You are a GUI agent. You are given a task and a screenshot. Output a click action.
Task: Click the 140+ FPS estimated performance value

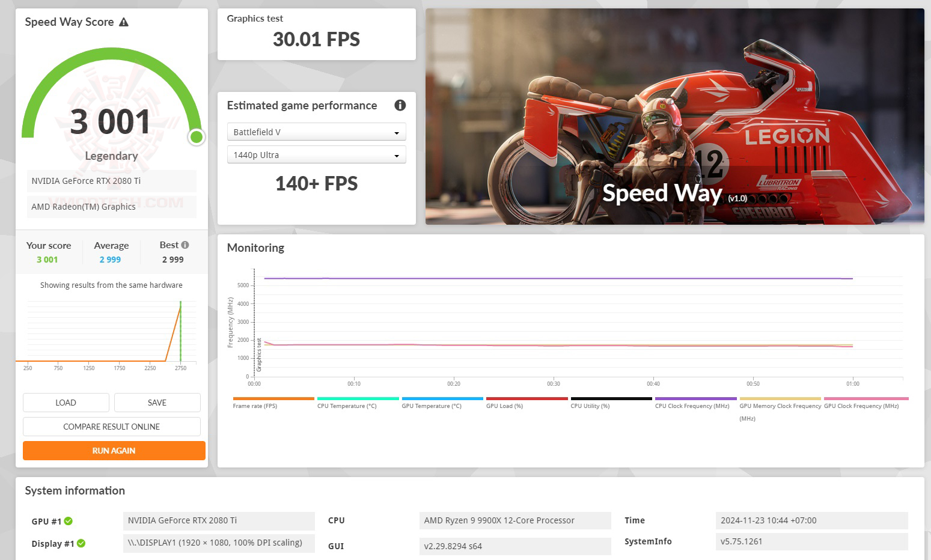[x=316, y=183]
